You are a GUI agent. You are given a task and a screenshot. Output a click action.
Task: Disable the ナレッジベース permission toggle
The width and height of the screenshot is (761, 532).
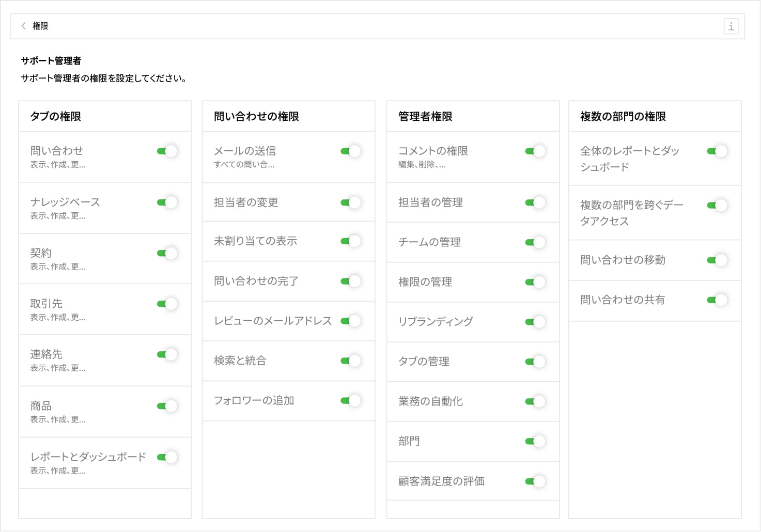pyautogui.click(x=167, y=202)
